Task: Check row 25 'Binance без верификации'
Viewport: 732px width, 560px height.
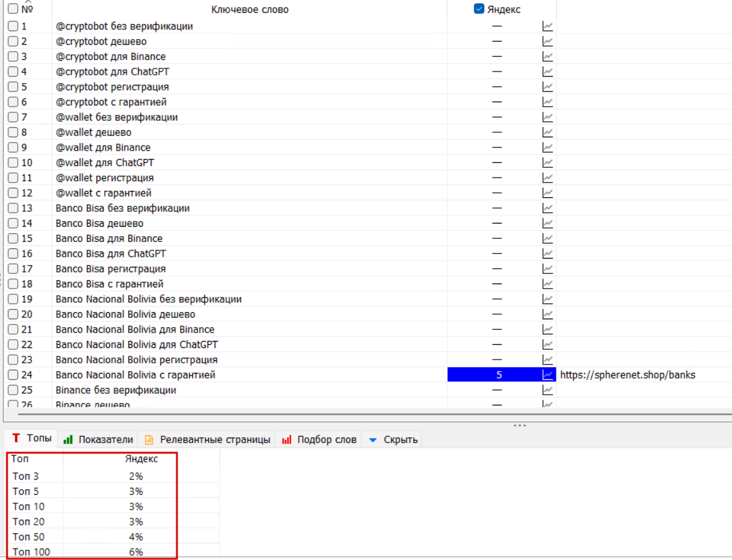Action: tap(13, 390)
